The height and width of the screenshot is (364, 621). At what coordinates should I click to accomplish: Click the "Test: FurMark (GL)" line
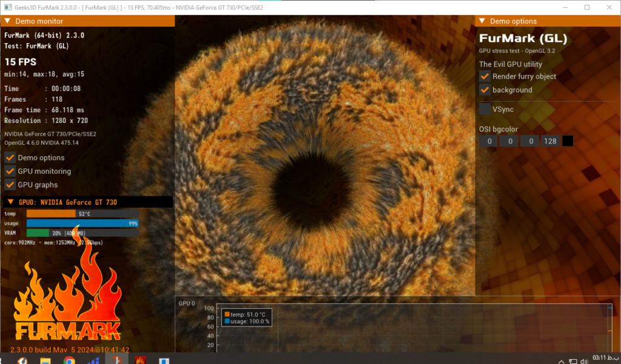pyautogui.click(x=36, y=46)
